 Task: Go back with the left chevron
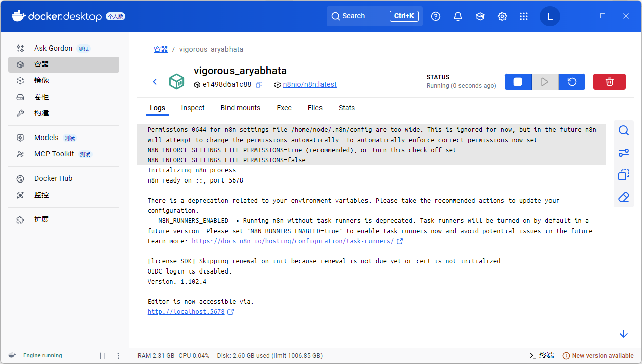tap(155, 82)
